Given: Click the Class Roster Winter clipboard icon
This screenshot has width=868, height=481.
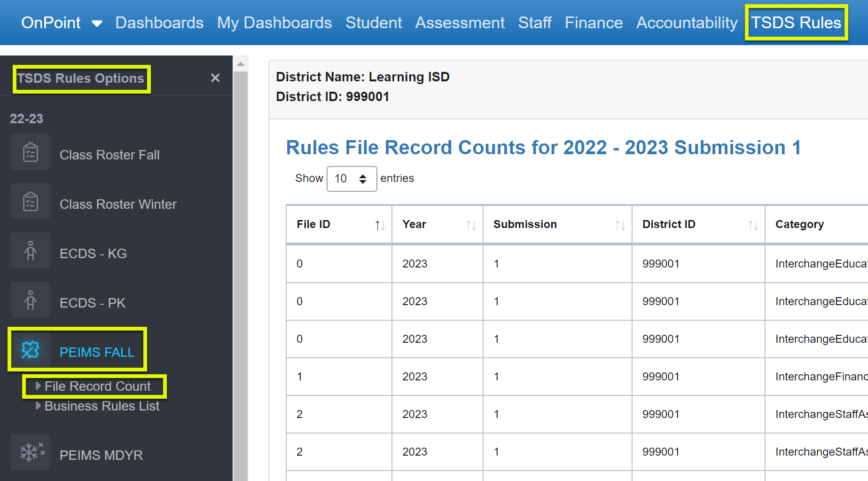Looking at the screenshot, I should point(30,201).
